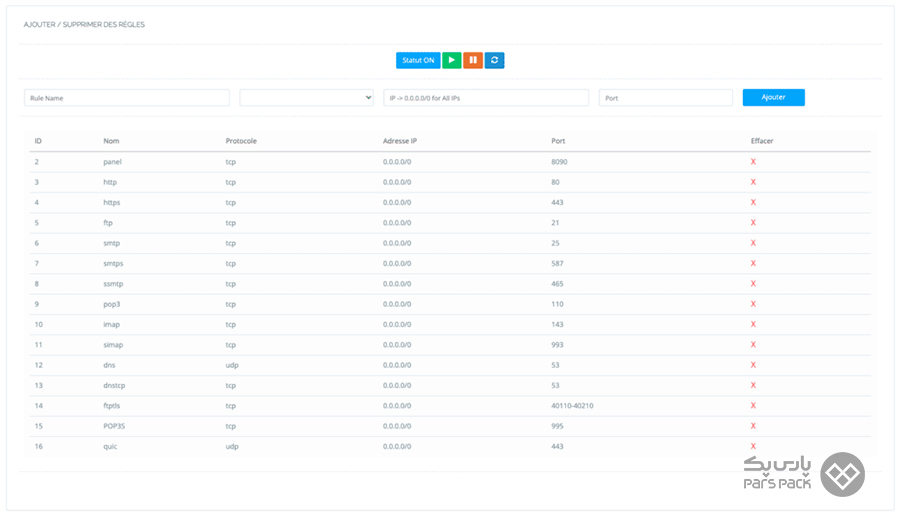Toggle the Statut ON button
This screenshot has height=517, width=900.
pos(417,60)
